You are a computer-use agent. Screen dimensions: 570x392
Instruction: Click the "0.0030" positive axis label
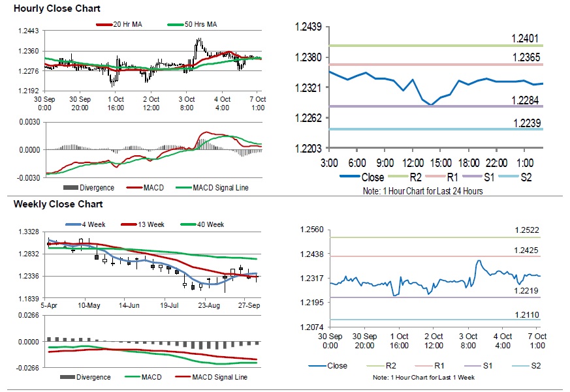tap(30, 122)
